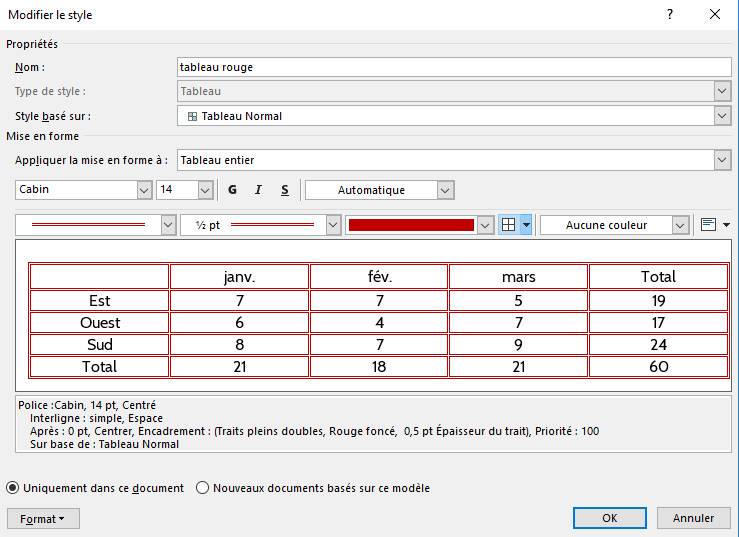The width and height of the screenshot is (739, 537).
Task: Click the Nom text field
Action: (454, 67)
